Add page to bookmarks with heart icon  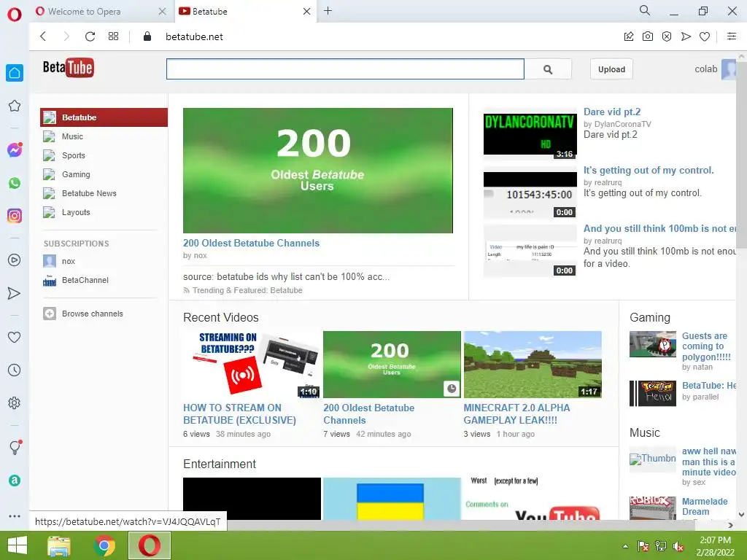(x=705, y=36)
